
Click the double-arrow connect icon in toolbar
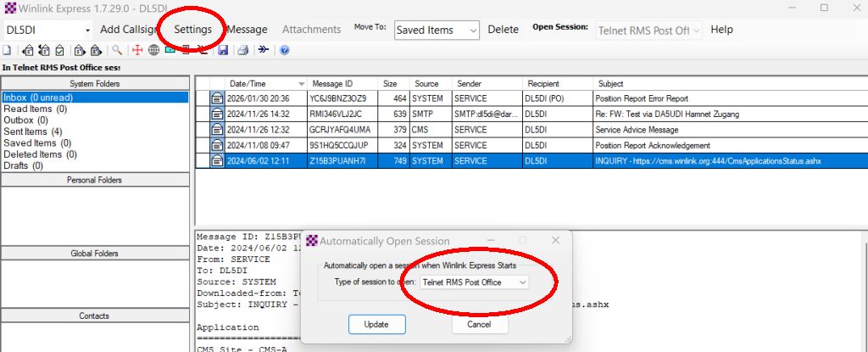click(x=264, y=51)
